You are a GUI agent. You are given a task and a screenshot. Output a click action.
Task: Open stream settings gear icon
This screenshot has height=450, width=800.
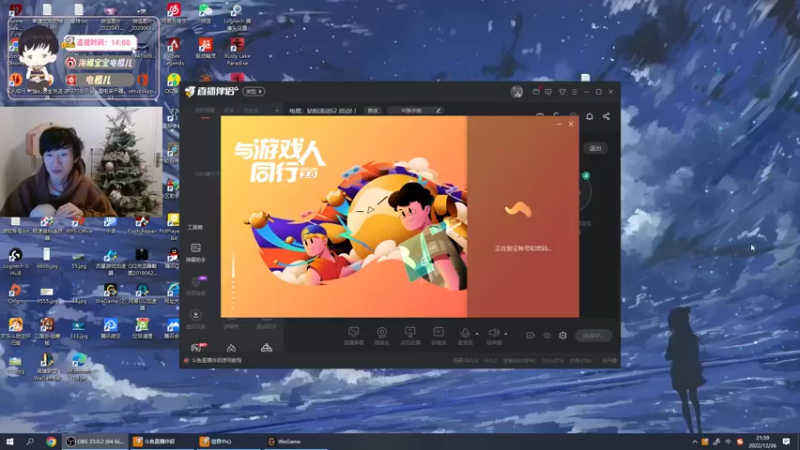pos(563,335)
